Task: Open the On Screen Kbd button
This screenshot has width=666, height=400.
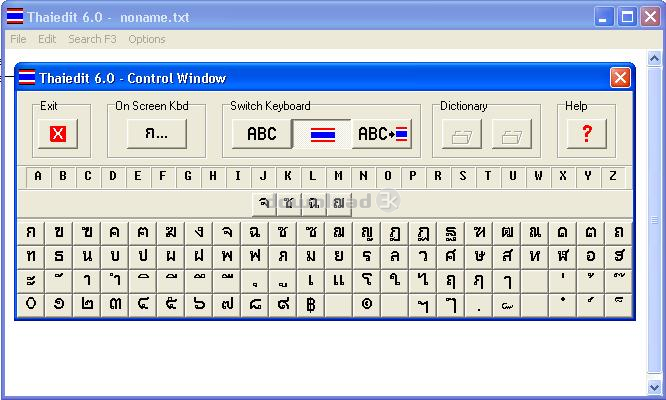Action: [156, 134]
